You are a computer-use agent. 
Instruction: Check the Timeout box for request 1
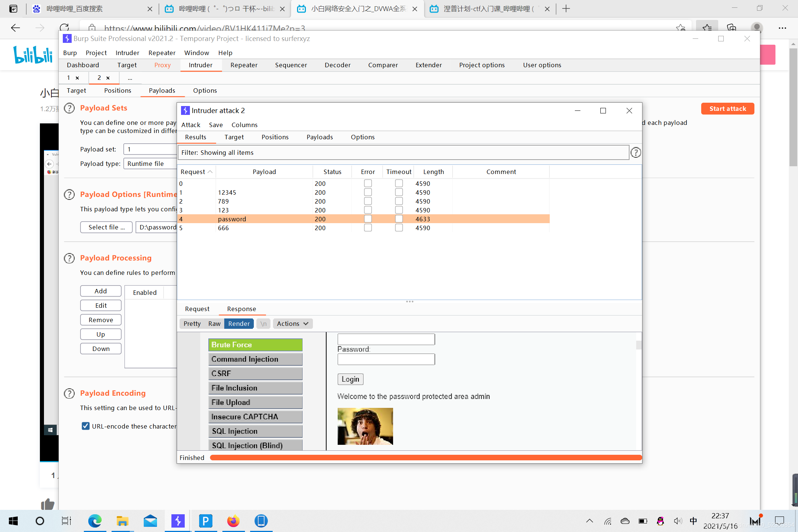[x=399, y=192]
